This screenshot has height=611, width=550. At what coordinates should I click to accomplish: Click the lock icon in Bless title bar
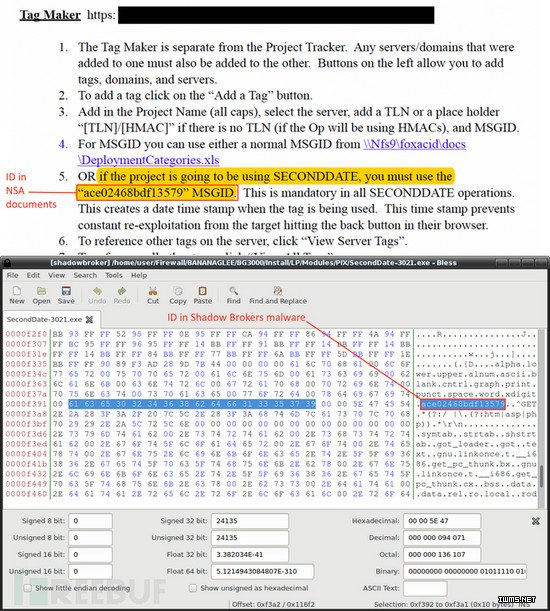[7, 263]
